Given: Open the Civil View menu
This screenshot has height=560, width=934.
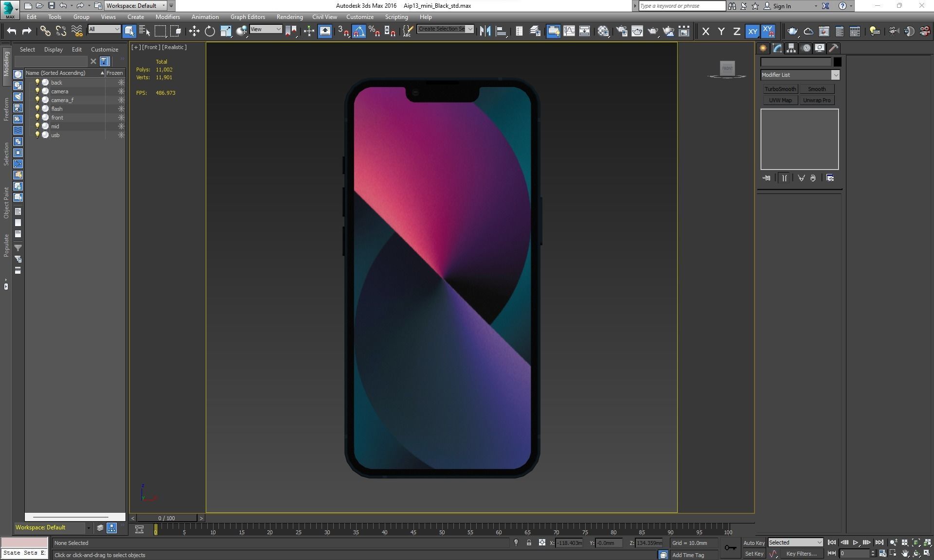Looking at the screenshot, I should pos(324,17).
